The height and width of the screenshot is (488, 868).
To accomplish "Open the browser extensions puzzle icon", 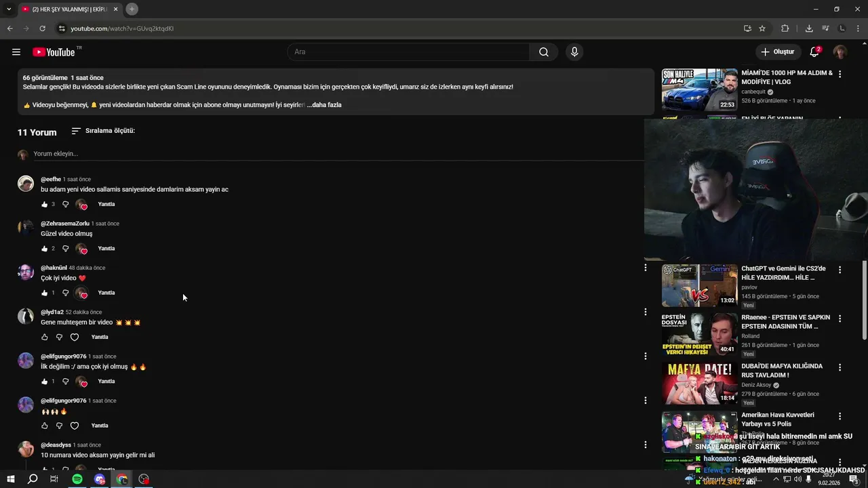I will click(x=785, y=28).
